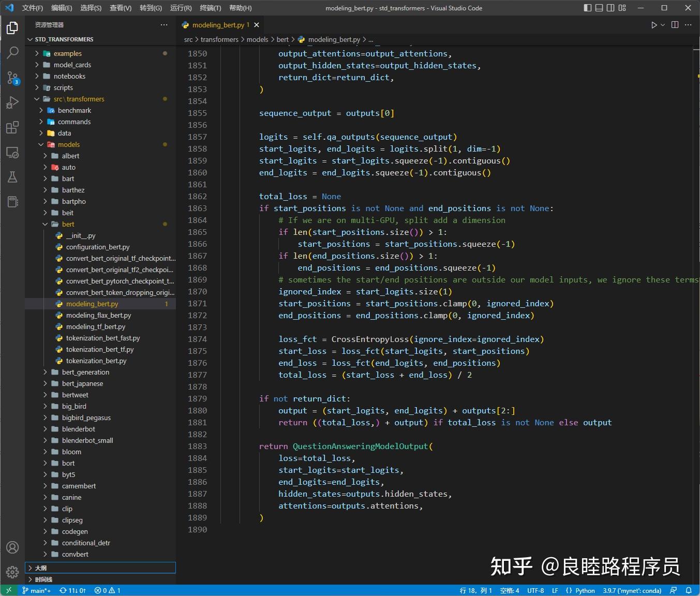Change indentation via 空格: 4

(510, 590)
